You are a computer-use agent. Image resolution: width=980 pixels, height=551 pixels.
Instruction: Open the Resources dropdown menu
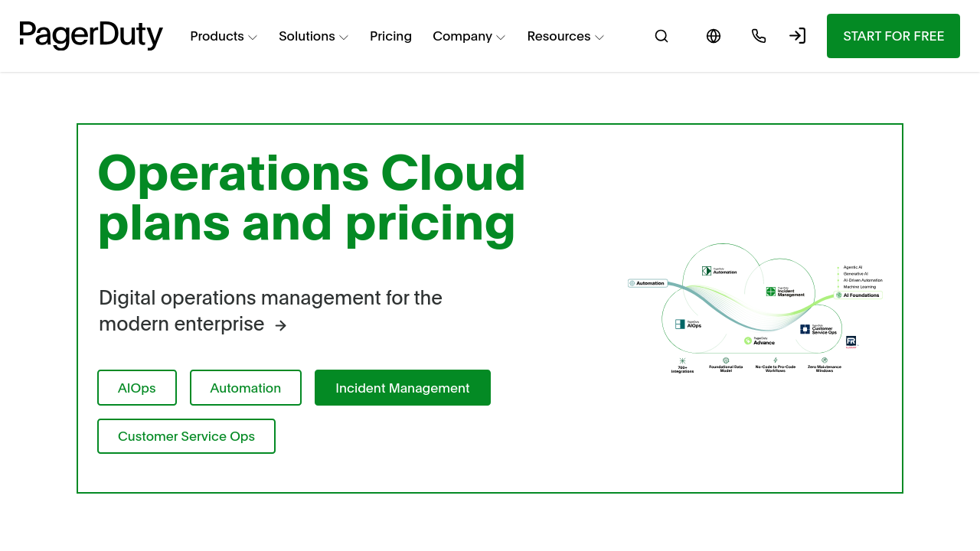(565, 36)
